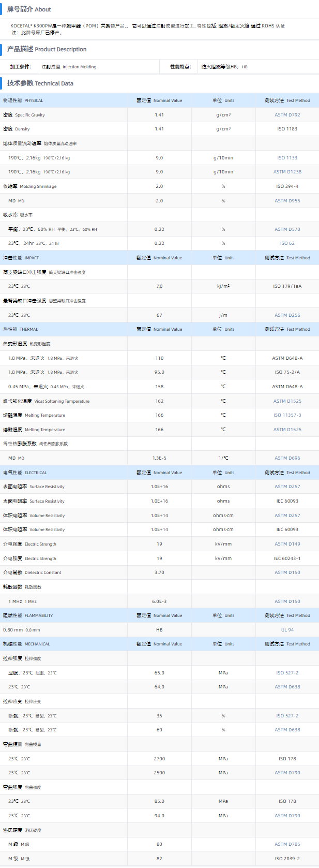
Task: Click the ASTM D696 thermal expansion link
Action: [287, 458]
